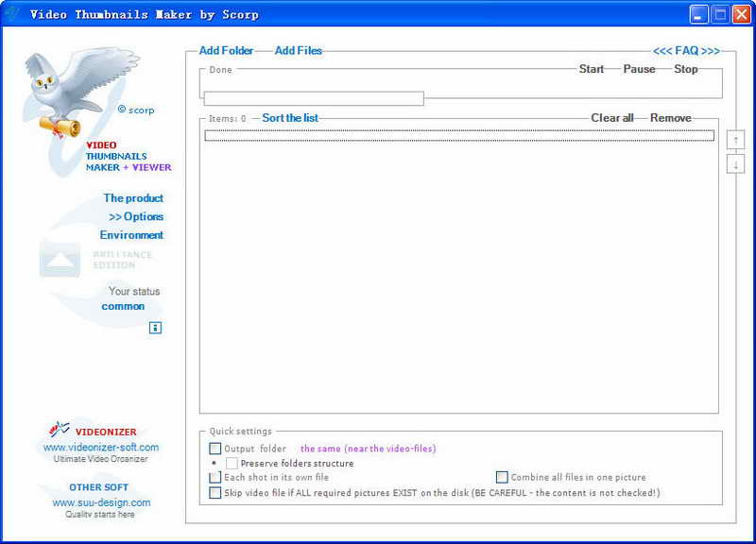Select the Environment menu item
Image resolution: width=756 pixels, height=544 pixels.
coord(131,235)
